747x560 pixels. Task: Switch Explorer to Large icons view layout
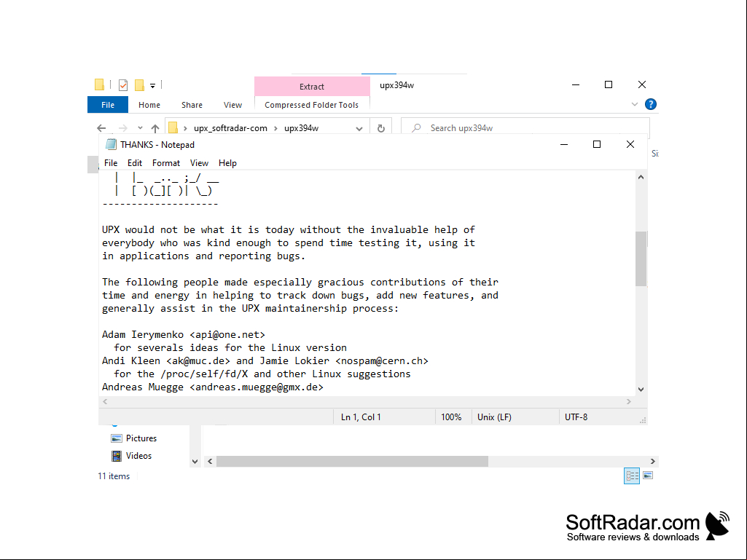click(648, 476)
